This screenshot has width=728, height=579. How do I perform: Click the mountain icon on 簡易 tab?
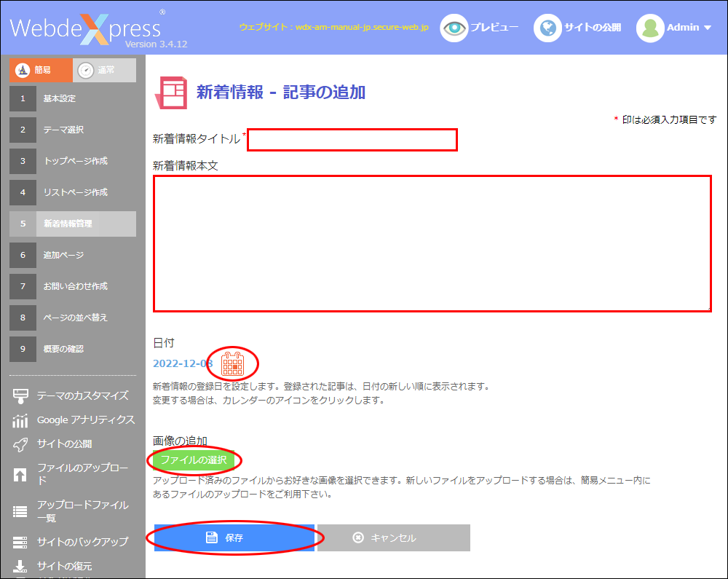tap(23, 70)
